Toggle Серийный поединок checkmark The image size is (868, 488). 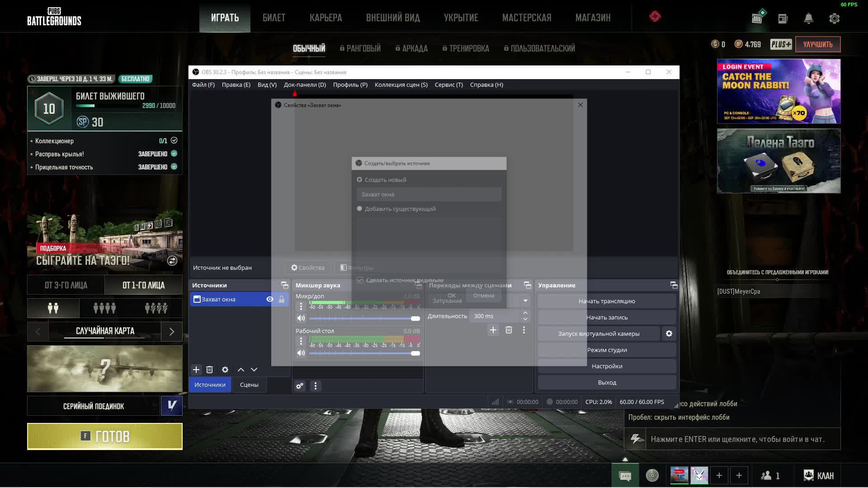(172, 406)
